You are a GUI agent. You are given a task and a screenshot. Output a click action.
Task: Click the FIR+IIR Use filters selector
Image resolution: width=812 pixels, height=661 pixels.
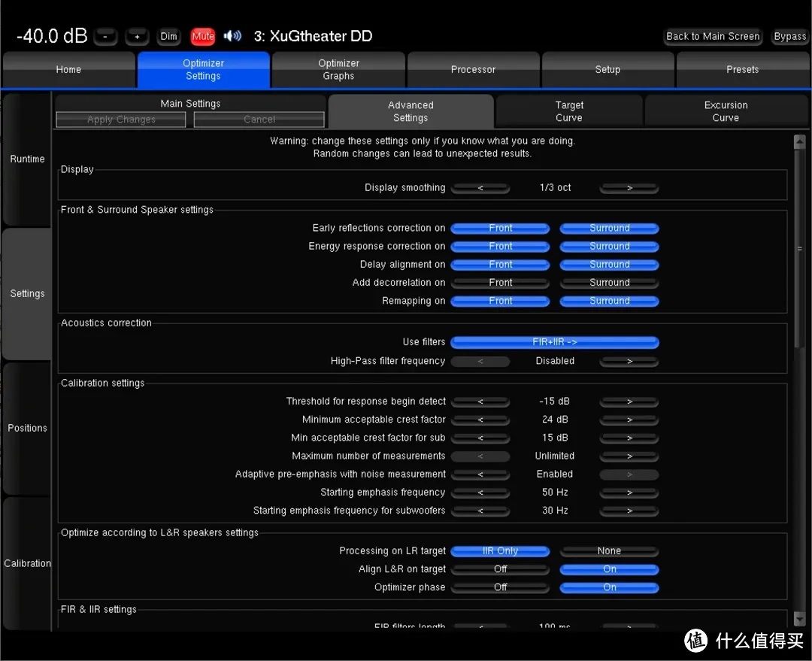click(555, 342)
